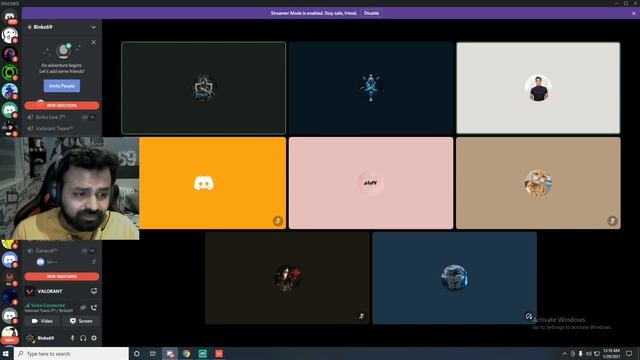Open Cortana circle icon on taskbar
Screen dimensions: 640x360
137,353
